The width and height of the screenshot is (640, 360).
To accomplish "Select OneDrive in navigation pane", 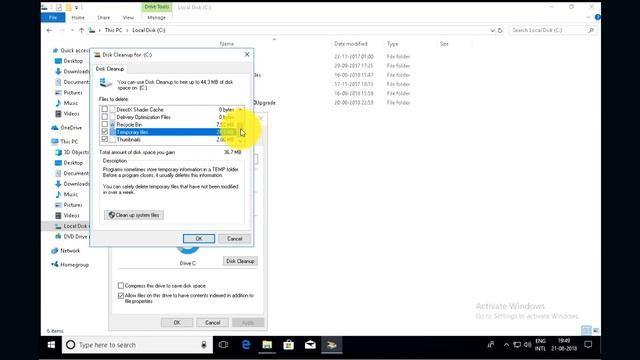I will click(x=67, y=127).
